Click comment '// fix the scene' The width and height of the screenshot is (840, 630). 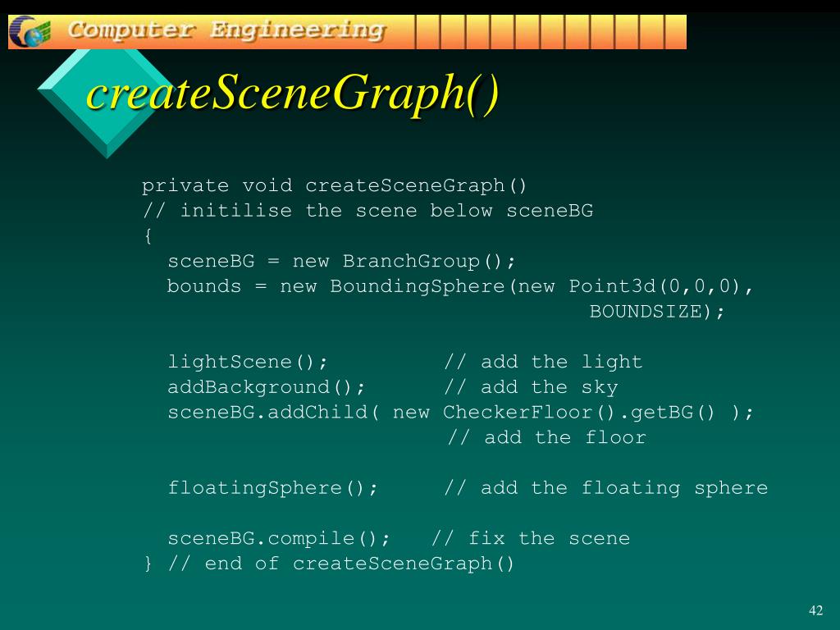tap(531, 538)
